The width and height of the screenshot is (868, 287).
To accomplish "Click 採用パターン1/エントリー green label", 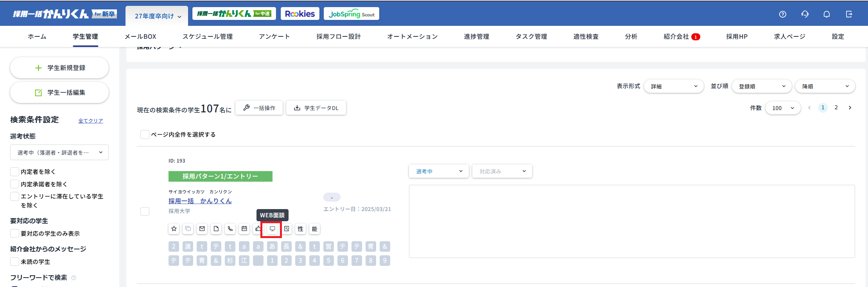I will 221,176.
